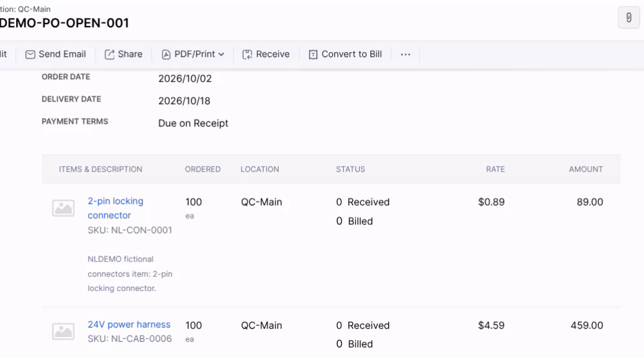This screenshot has height=358, width=644.
Task: Click the NLDEMO fictional connectors description text
Action: (130, 274)
